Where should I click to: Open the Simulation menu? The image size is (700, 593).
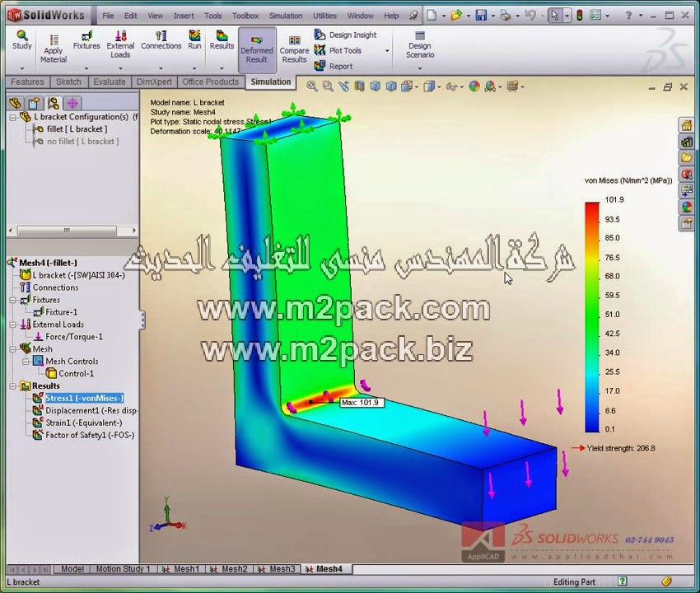286,16
